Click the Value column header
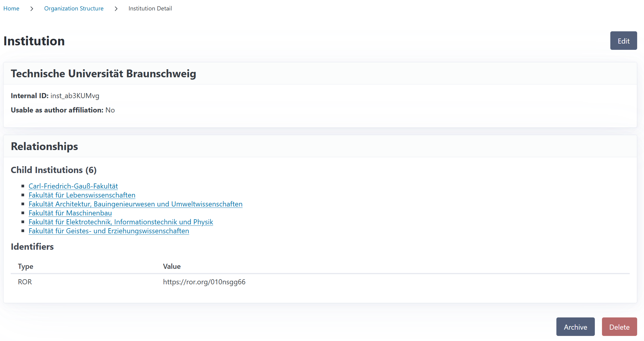 172,266
